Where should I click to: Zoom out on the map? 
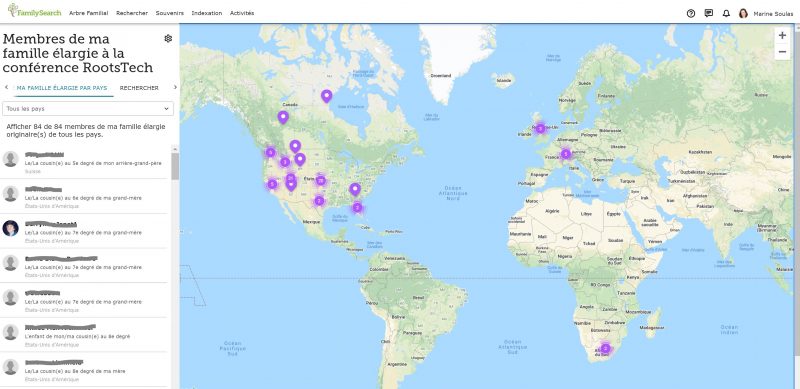click(x=782, y=52)
